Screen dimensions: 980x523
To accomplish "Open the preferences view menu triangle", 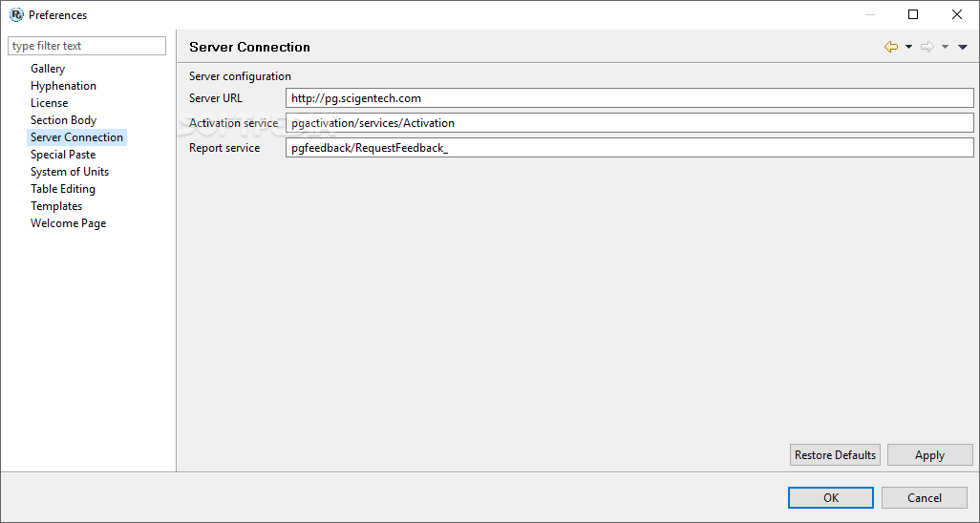I will [963, 47].
